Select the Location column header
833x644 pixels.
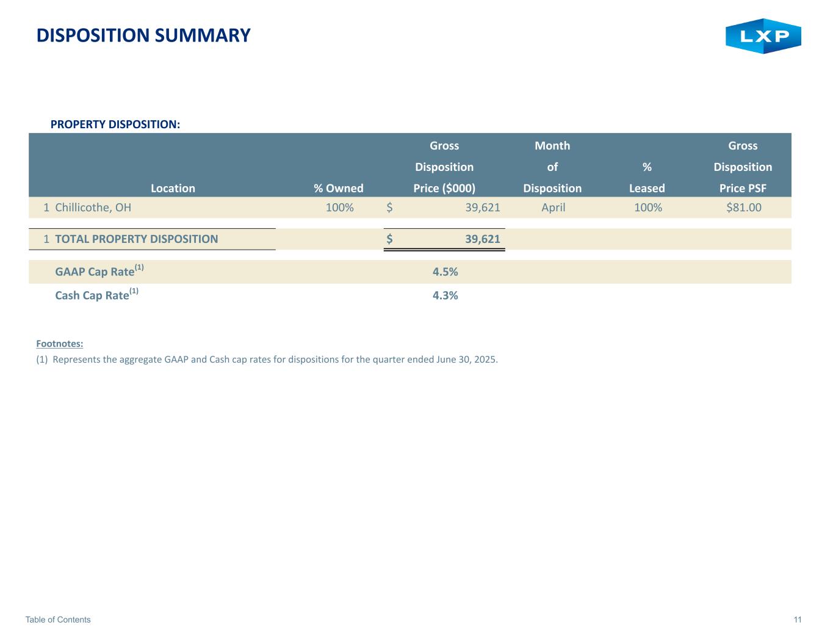(x=173, y=188)
